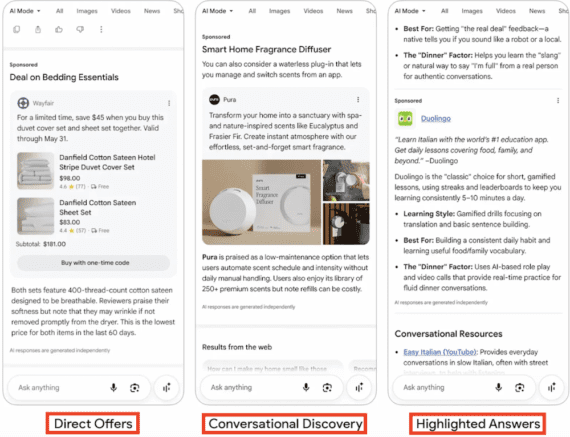The image size is (570, 437).
Task: Switch to News tab in Direct Offers panel
Action: tap(152, 11)
